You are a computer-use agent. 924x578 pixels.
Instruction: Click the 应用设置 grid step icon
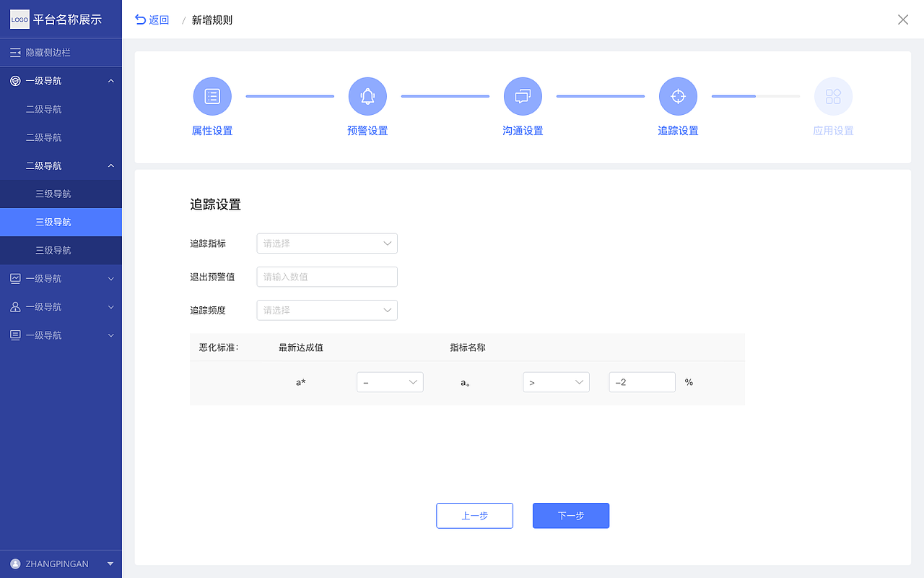click(x=833, y=95)
